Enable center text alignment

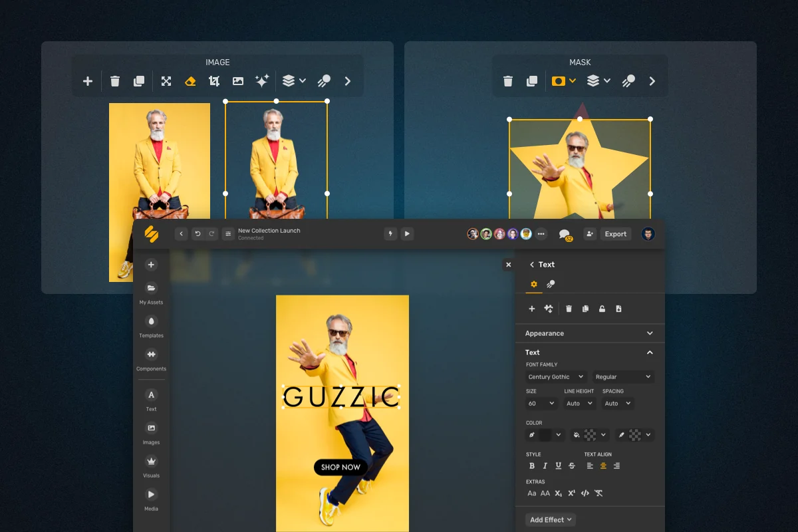603,466
